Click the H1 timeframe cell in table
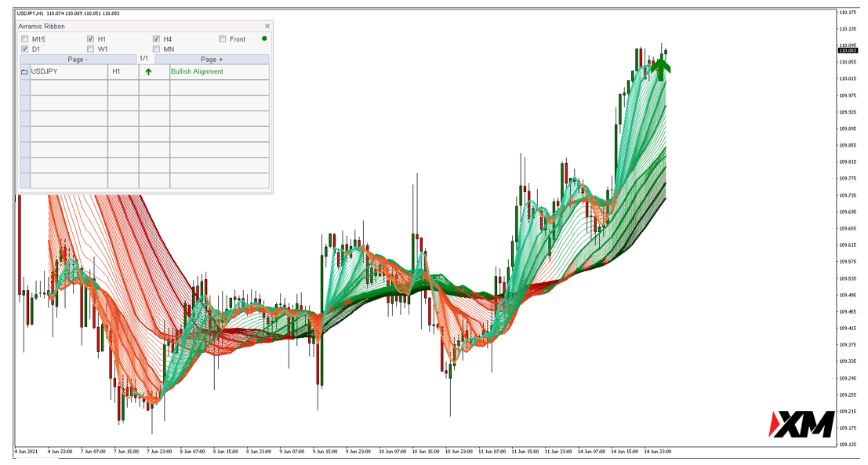 [123, 72]
